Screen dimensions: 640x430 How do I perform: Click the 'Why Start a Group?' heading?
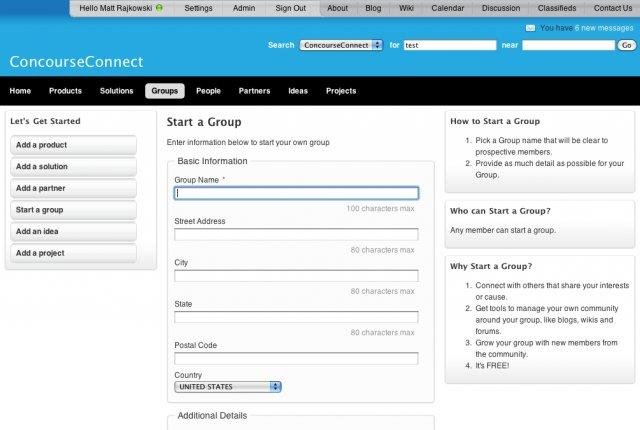(x=491, y=266)
